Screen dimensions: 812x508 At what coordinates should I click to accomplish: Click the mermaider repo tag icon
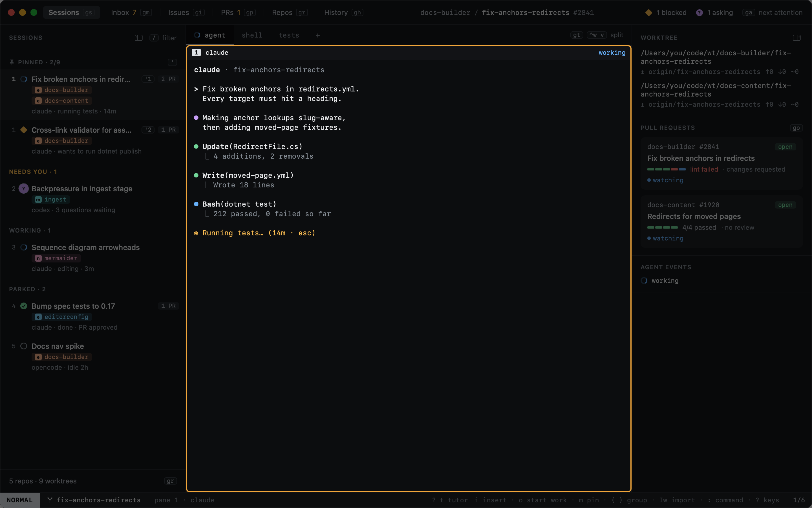(38, 258)
